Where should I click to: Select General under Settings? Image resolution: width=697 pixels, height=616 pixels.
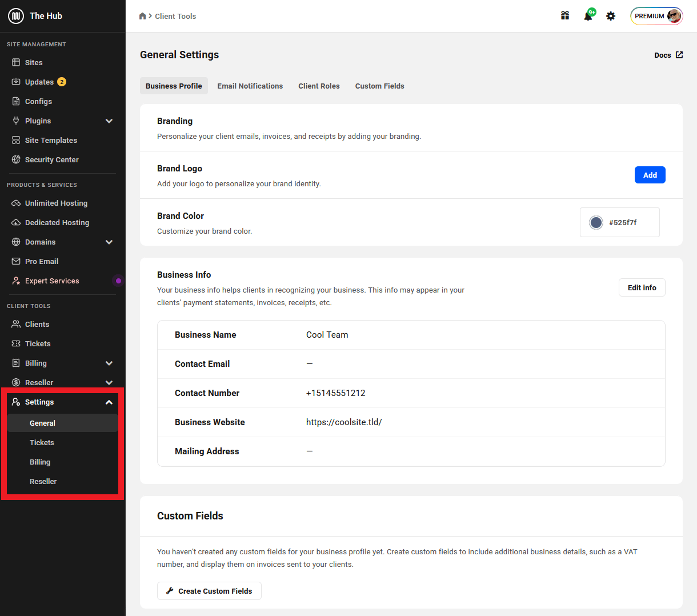tap(62, 423)
